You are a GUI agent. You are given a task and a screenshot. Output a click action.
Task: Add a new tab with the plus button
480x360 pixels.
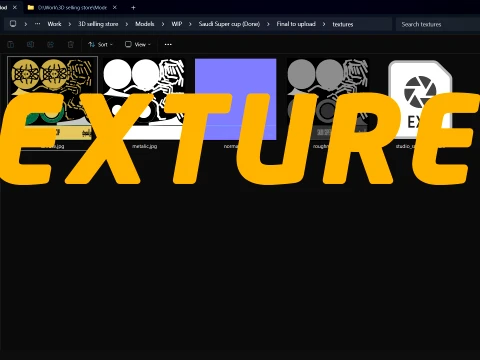coord(133,7)
